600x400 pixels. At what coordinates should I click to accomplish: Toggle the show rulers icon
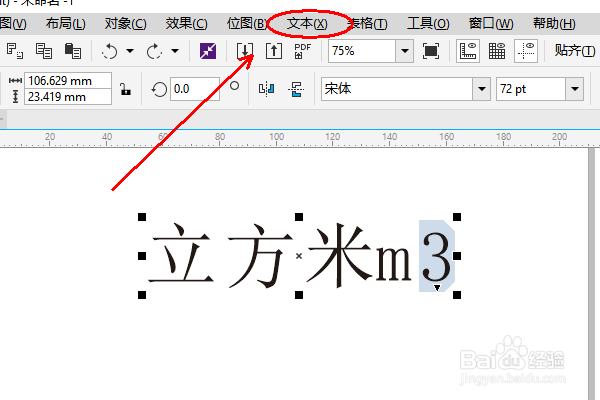[x=468, y=51]
